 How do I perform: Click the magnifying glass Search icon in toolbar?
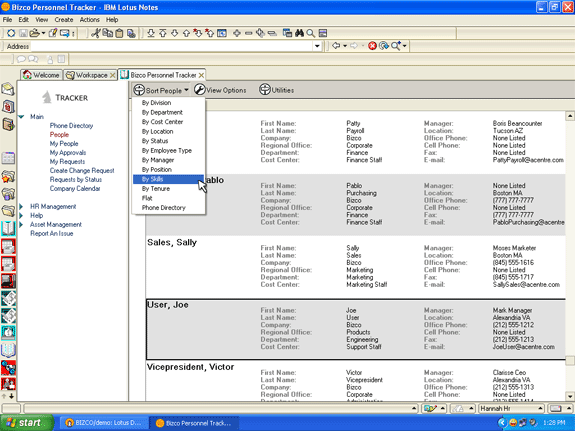[311, 33]
